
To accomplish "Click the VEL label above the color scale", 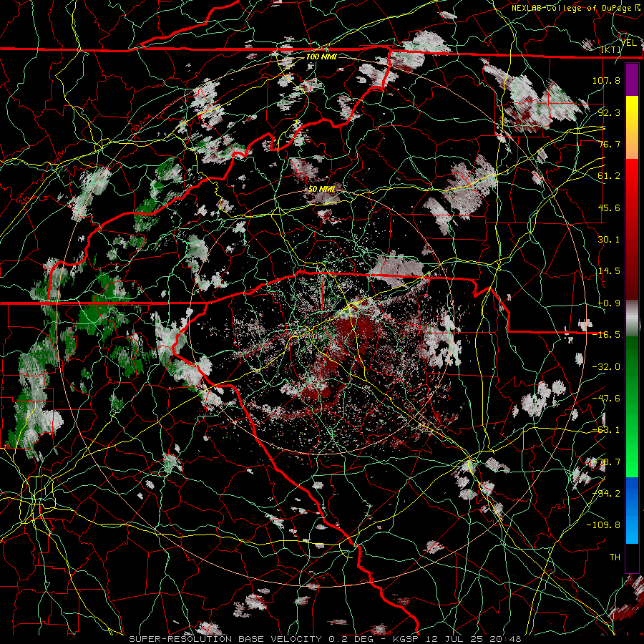I will pyautogui.click(x=629, y=42).
